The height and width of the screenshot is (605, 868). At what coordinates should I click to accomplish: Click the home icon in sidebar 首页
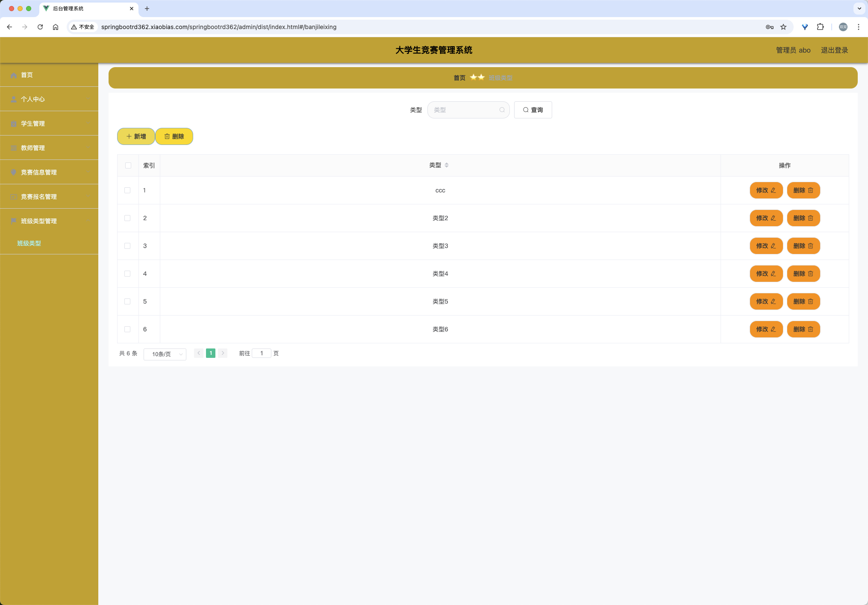[14, 75]
